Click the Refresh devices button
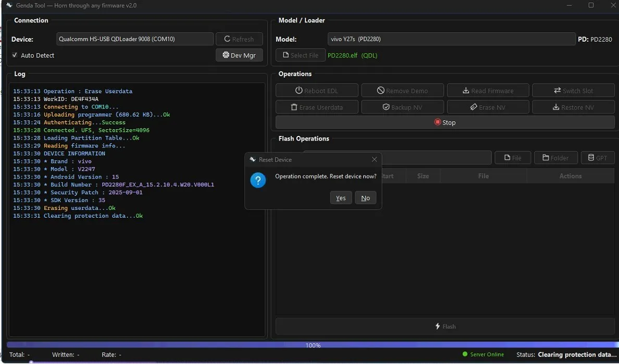Viewport: 619px width, 364px height. 239,39
